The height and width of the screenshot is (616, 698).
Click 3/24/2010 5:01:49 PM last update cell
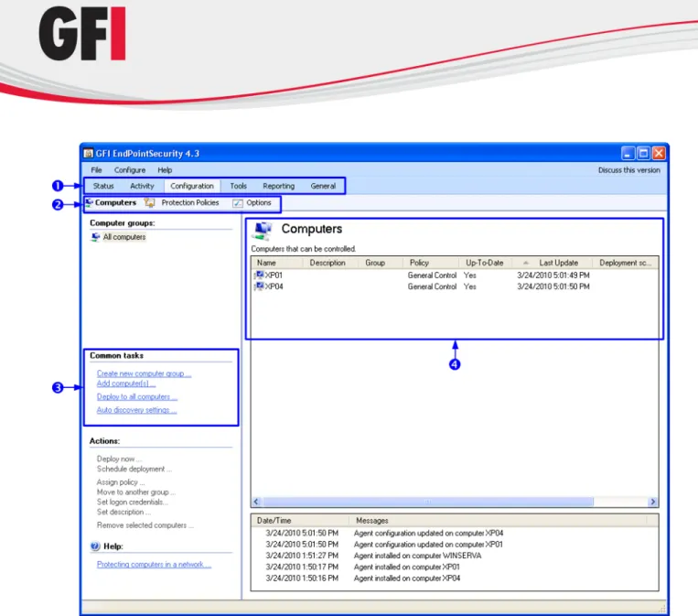(553, 276)
